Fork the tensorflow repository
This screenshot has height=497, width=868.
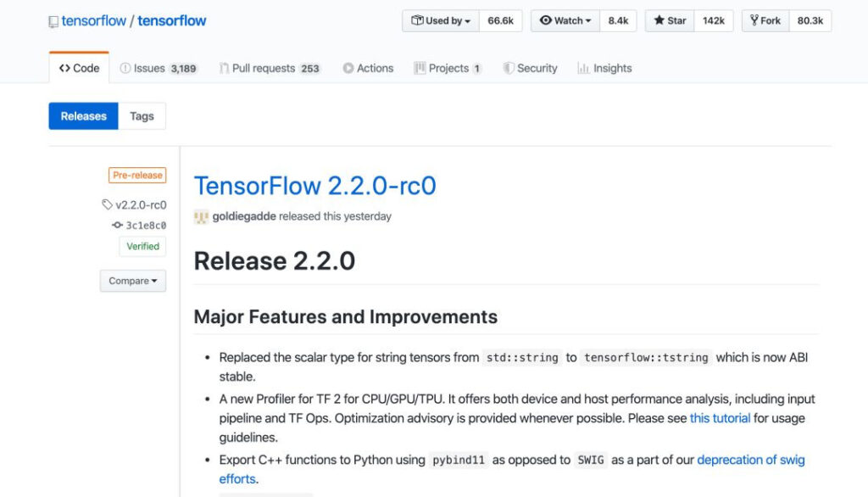[x=765, y=21]
